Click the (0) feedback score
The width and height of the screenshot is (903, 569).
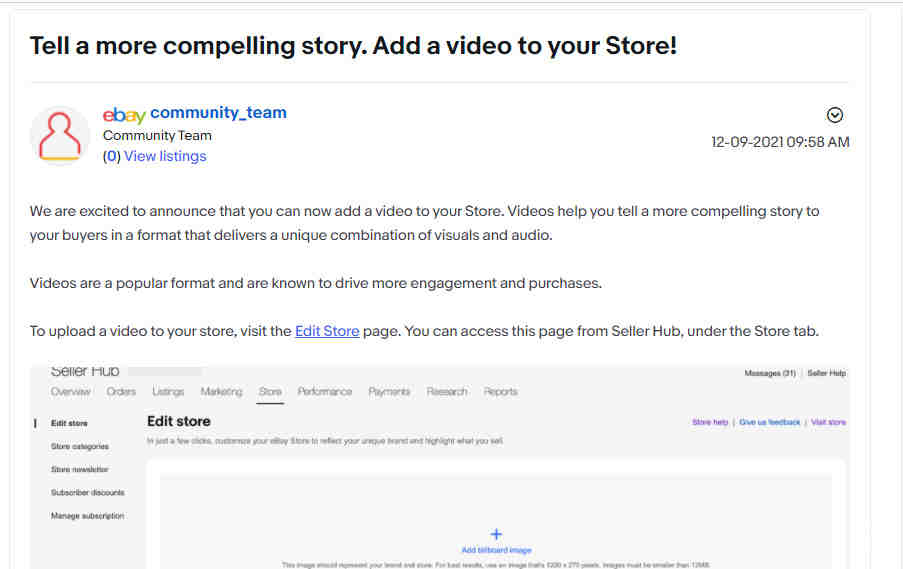[x=112, y=157]
